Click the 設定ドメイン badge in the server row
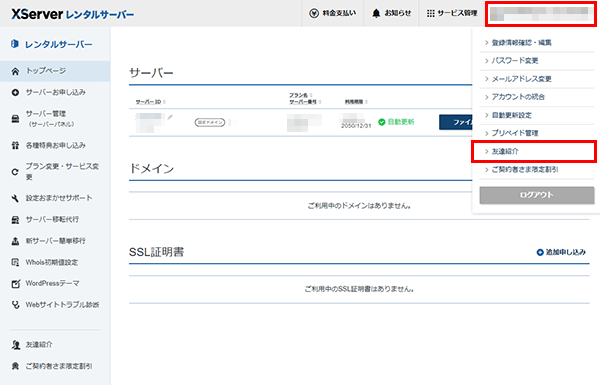Screen dimensions: 600x385 pyautogui.click(x=210, y=122)
